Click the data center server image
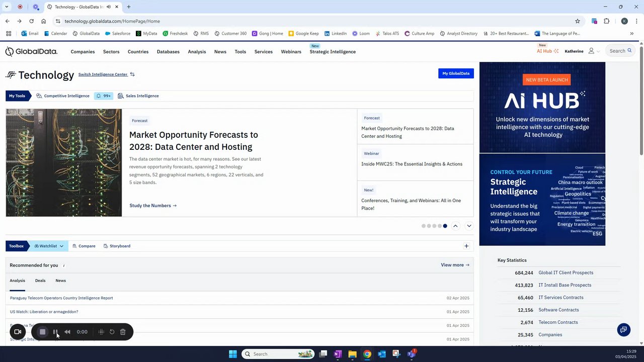The width and height of the screenshot is (644, 362). coord(64,163)
